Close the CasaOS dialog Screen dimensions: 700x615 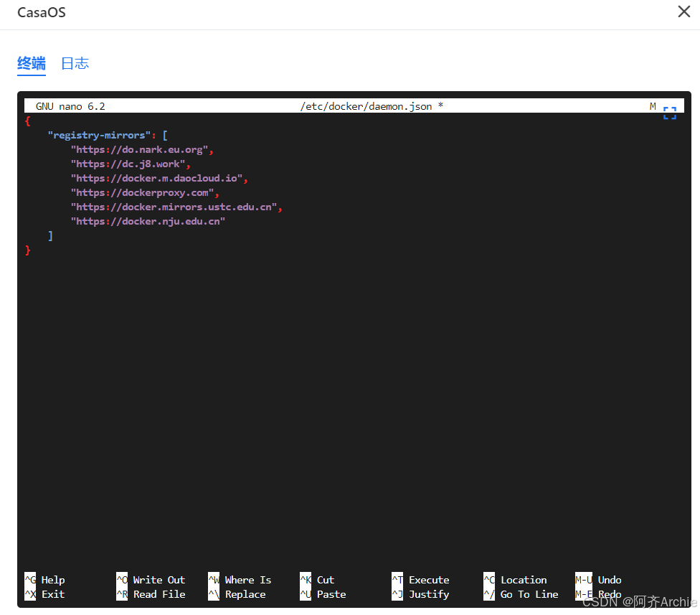684,11
